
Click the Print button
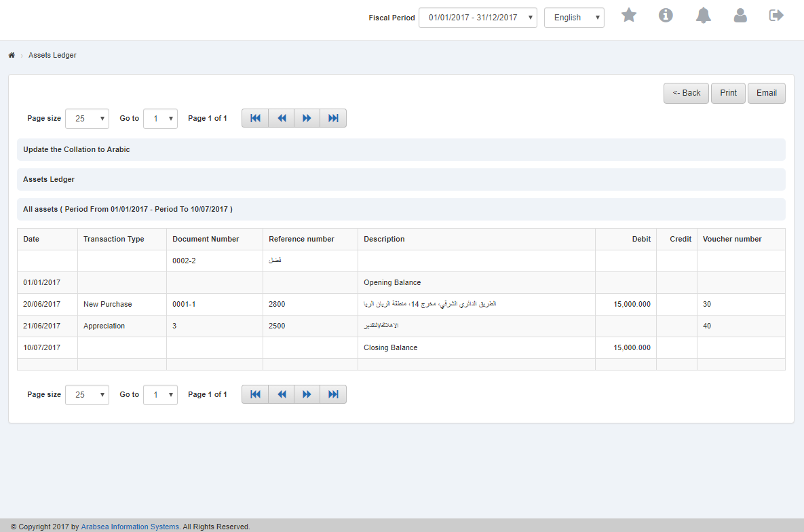[728, 93]
